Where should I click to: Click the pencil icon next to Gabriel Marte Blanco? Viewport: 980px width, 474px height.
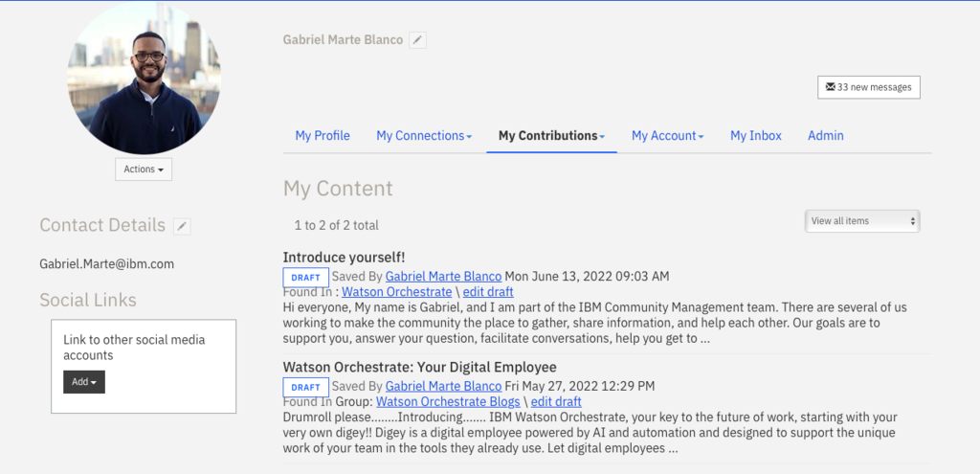(417, 40)
